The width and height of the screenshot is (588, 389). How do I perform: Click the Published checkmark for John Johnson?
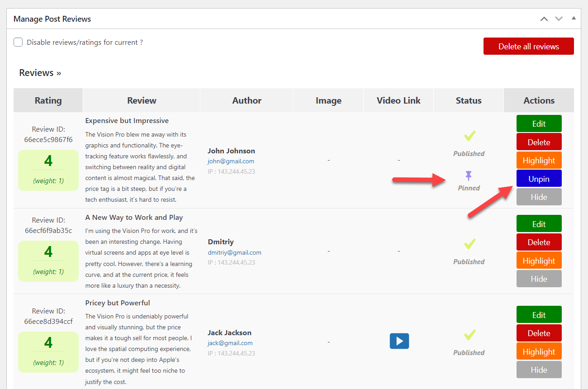pyautogui.click(x=469, y=136)
